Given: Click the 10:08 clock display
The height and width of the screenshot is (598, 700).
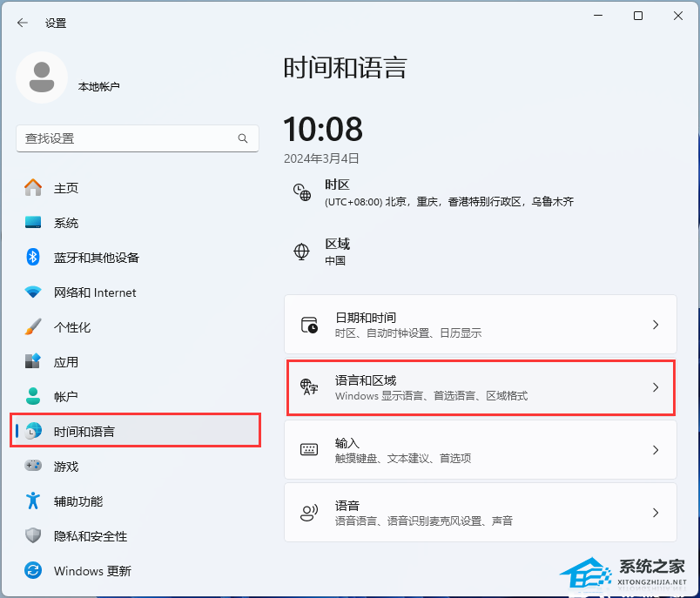Looking at the screenshot, I should point(323,129).
